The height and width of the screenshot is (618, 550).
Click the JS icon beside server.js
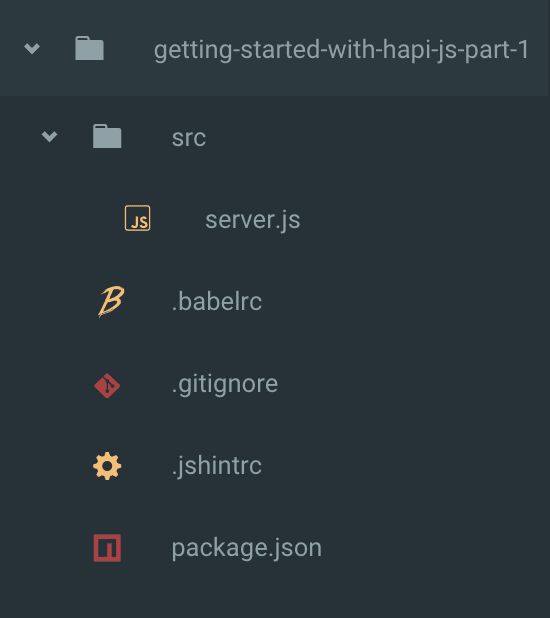coord(137,218)
